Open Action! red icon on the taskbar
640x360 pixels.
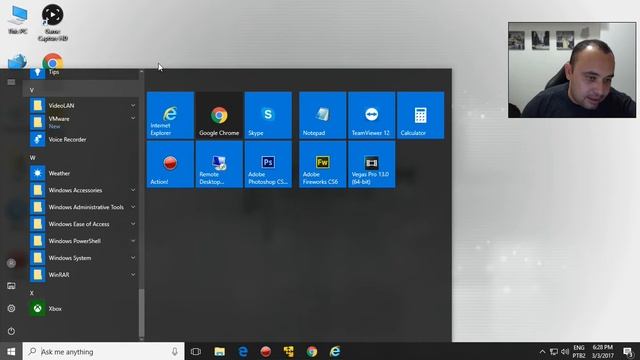[266, 351]
